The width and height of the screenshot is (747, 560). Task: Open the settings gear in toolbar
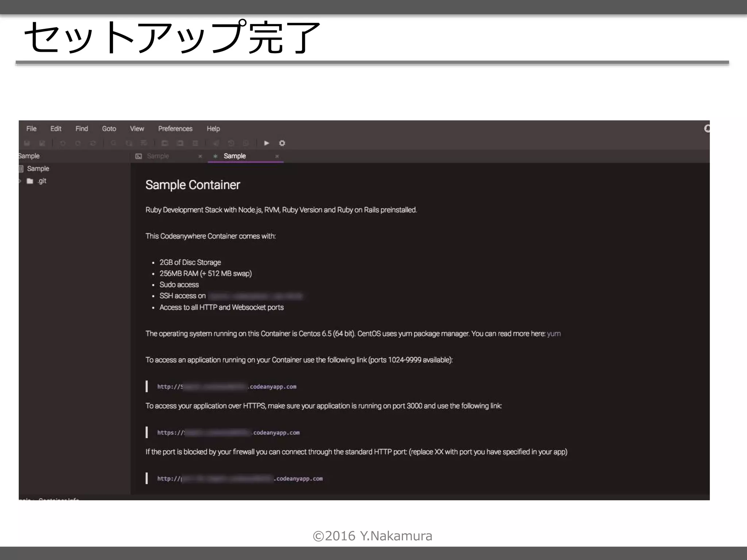point(282,143)
